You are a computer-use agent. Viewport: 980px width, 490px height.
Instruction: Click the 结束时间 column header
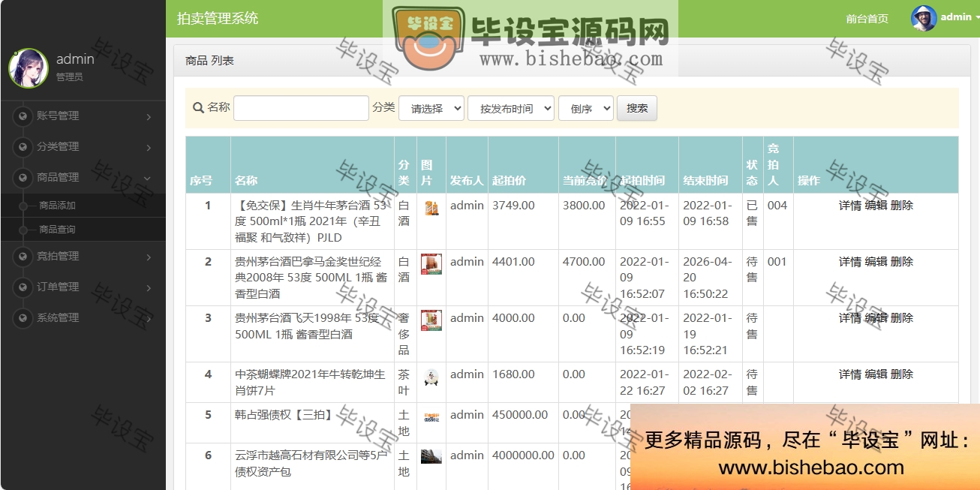(705, 181)
